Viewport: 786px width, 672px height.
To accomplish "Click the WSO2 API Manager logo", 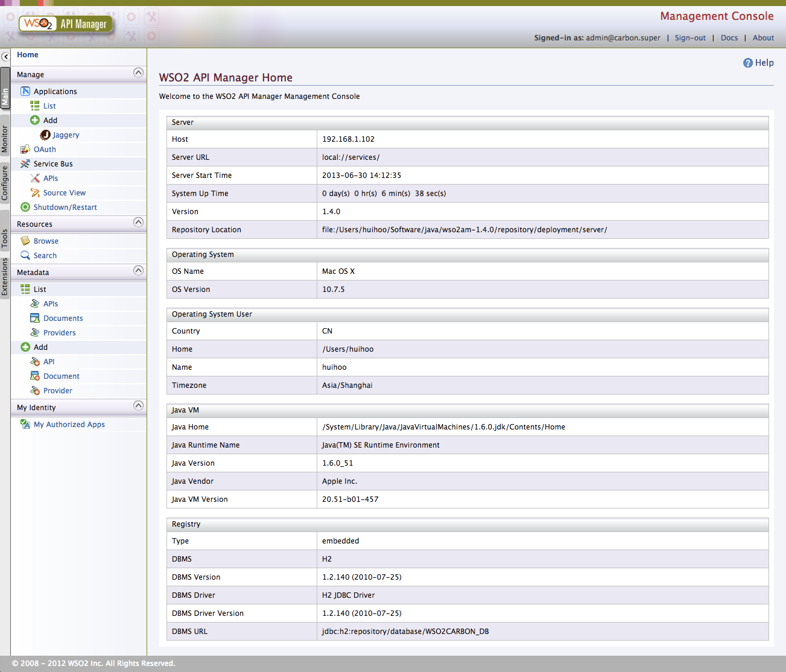I will [66, 24].
